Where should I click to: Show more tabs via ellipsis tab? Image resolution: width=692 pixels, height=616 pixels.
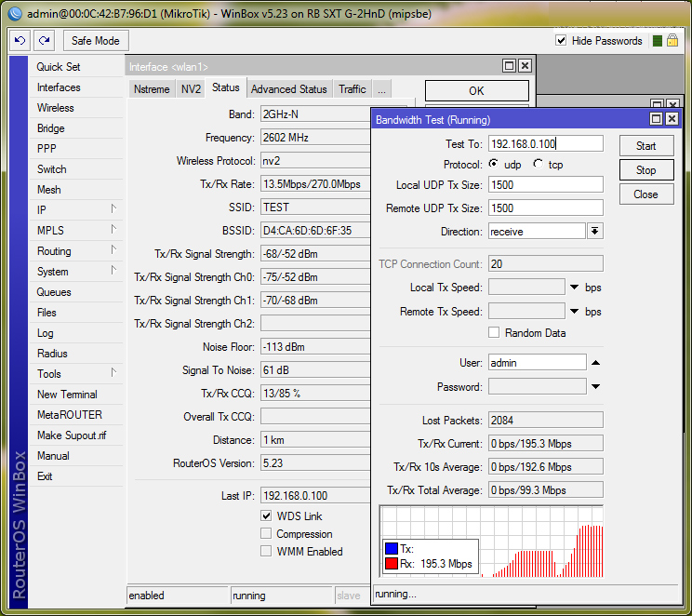coord(381,89)
